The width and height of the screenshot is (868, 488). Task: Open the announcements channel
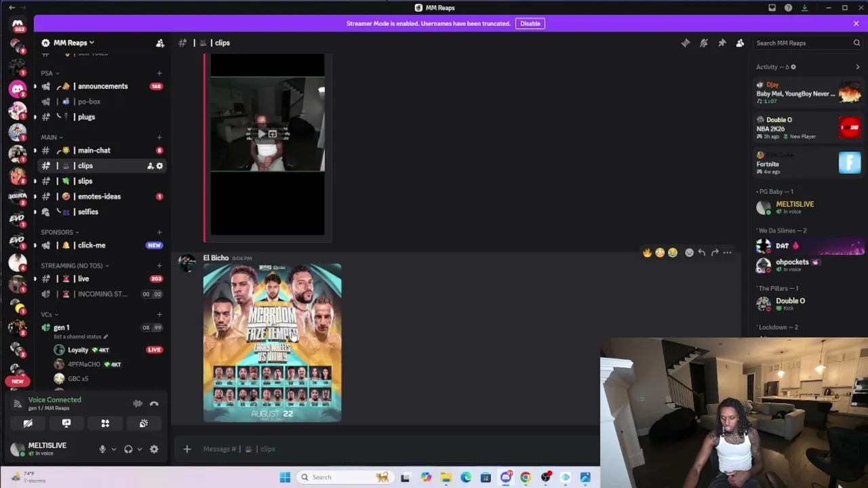click(x=102, y=86)
